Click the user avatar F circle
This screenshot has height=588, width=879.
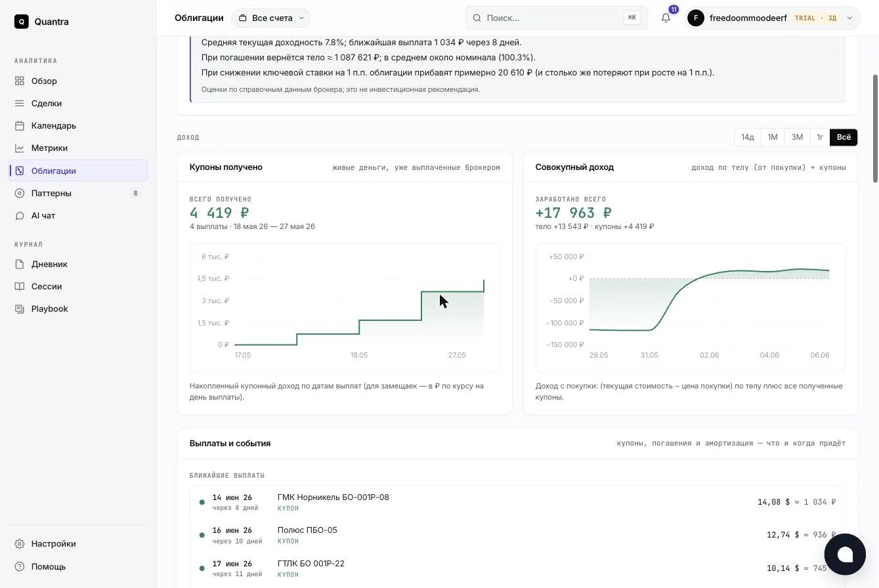click(x=696, y=18)
